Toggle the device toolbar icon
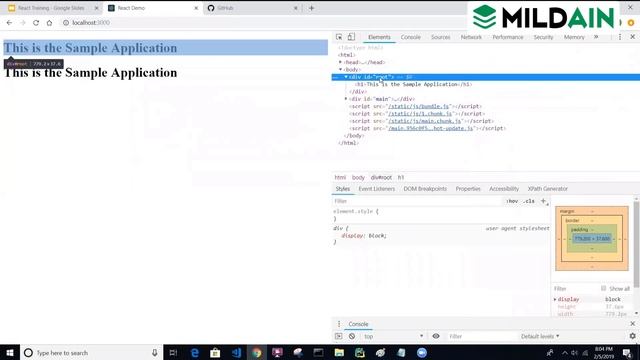Image resolution: width=640 pixels, height=360 pixels. (x=351, y=37)
